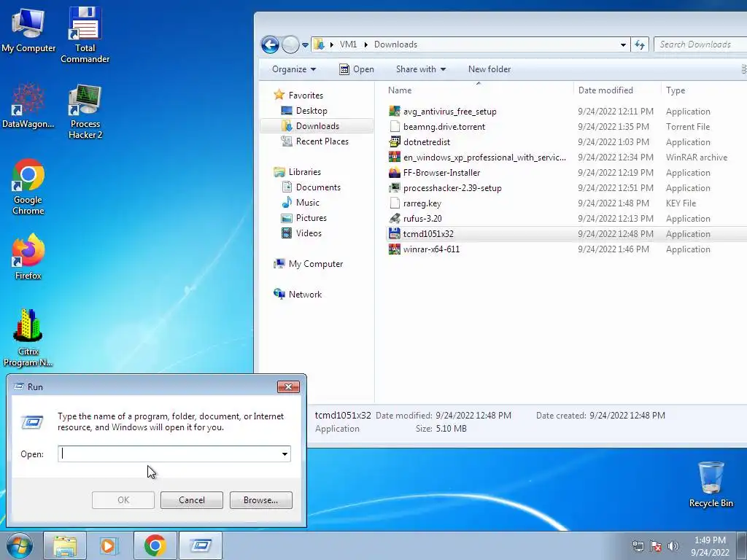747x560 pixels.
Task: Select Downloads in the address breadcrumb
Action: tap(395, 44)
